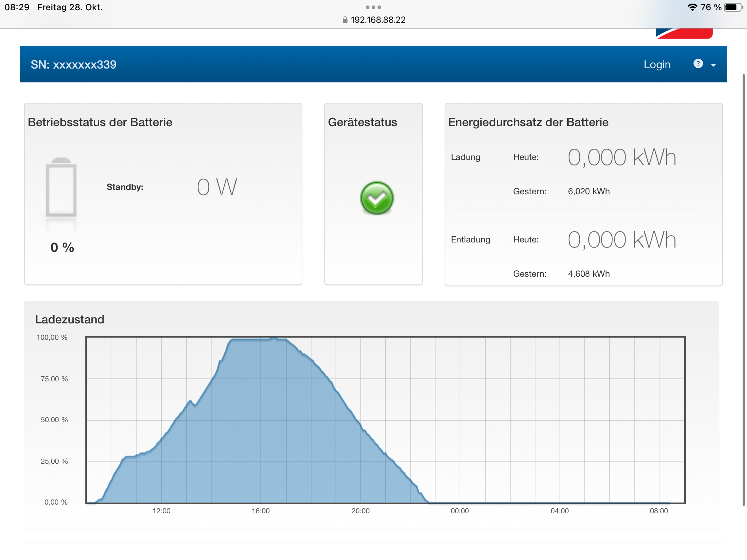Tap the three-dot multitasking indicator
The height and width of the screenshot is (560, 747).
[373, 7]
